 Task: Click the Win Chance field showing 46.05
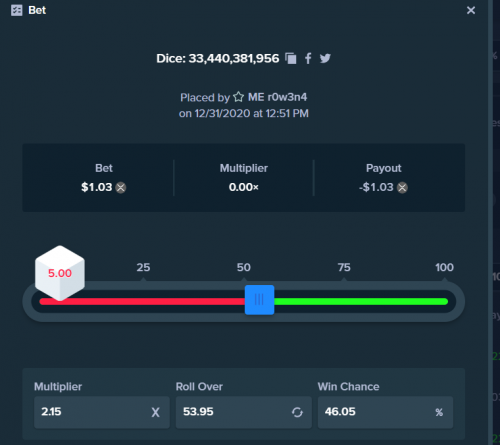[x=385, y=412]
